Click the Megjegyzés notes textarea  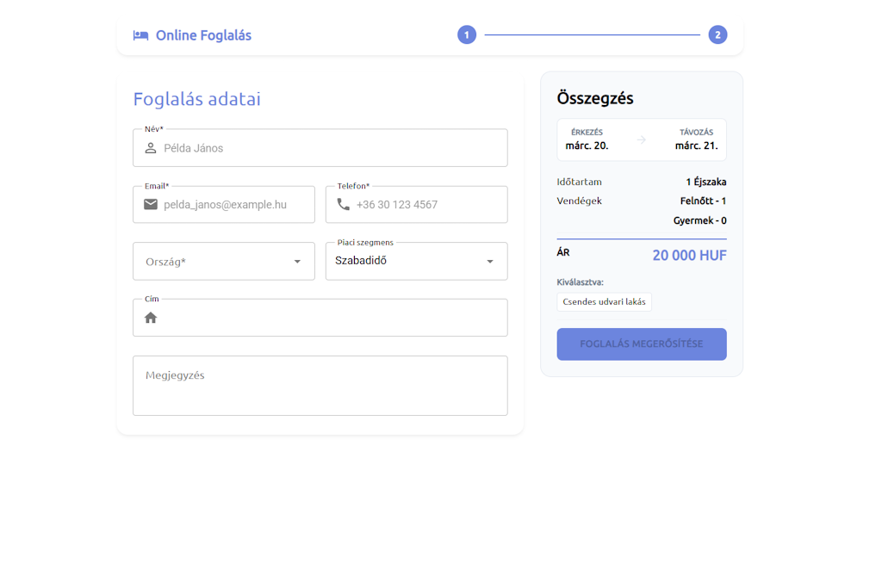tap(320, 386)
